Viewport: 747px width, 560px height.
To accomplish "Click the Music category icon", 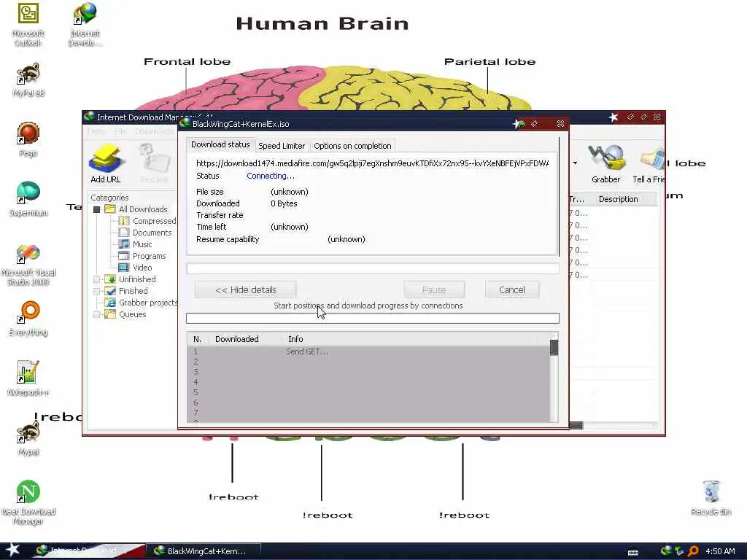I will click(x=124, y=244).
